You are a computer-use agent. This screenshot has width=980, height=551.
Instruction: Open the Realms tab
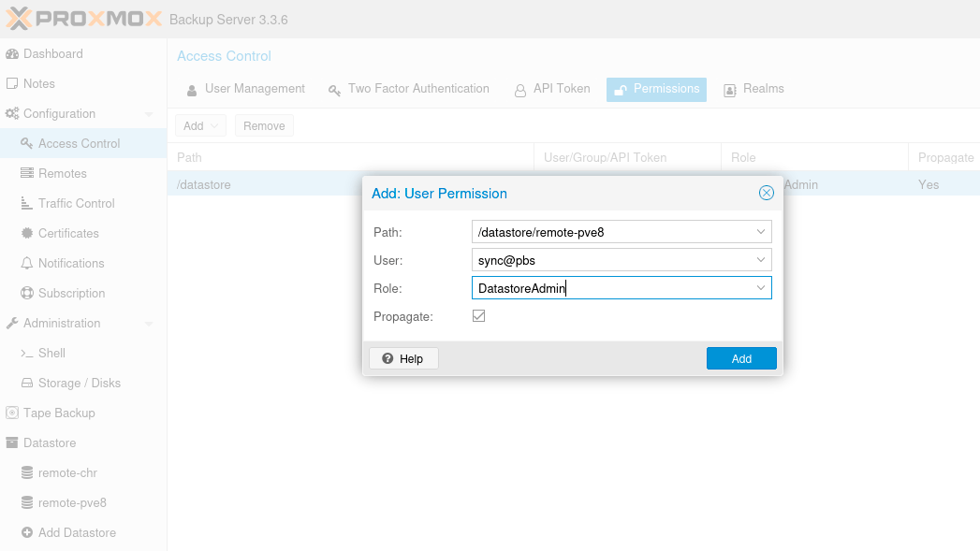[753, 89]
